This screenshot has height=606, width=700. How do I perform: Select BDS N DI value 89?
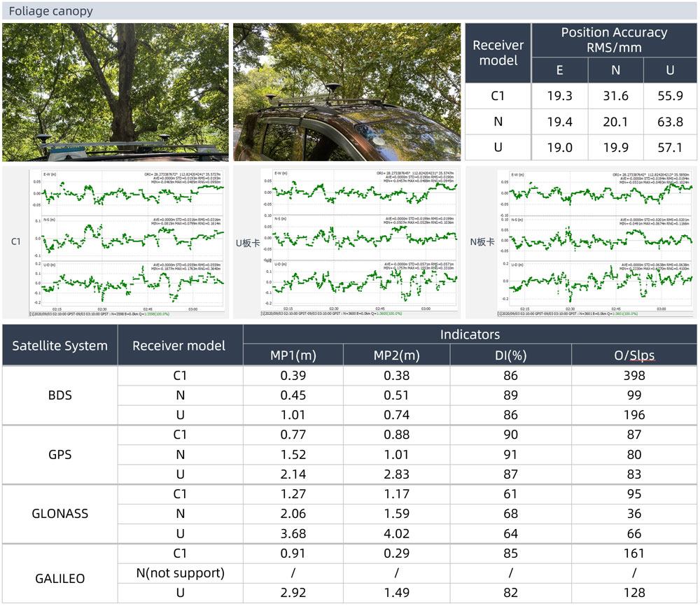pos(510,395)
